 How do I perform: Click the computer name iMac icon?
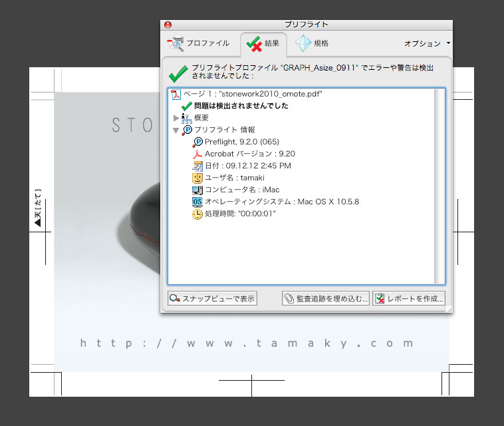[197, 190]
